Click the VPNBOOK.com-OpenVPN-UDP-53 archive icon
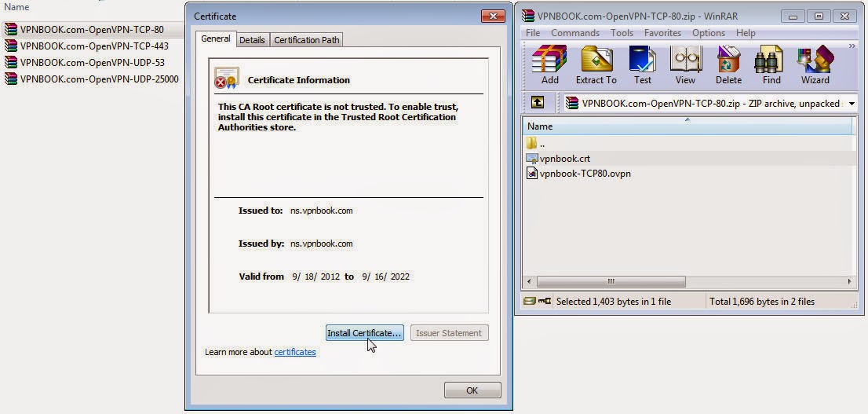Viewport: 868px width, 414px height. [x=10, y=62]
